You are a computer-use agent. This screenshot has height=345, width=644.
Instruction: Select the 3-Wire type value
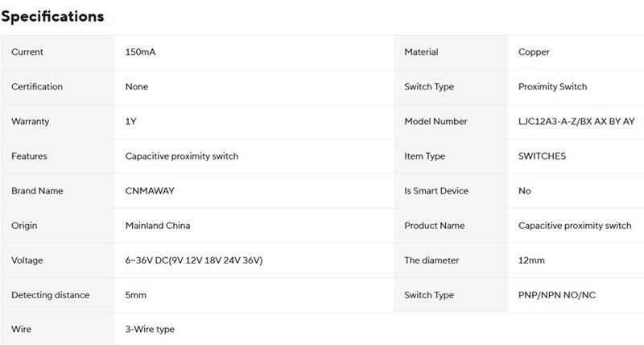(150, 330)
